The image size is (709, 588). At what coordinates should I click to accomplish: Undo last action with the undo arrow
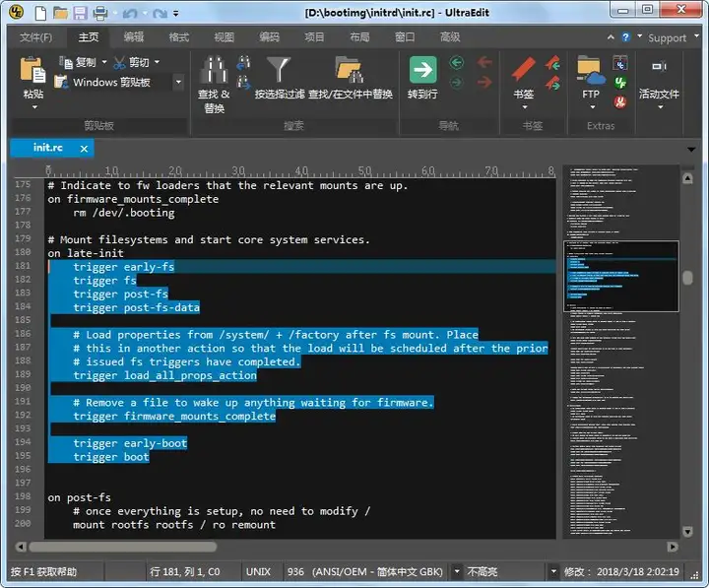[x=130, y=14]
